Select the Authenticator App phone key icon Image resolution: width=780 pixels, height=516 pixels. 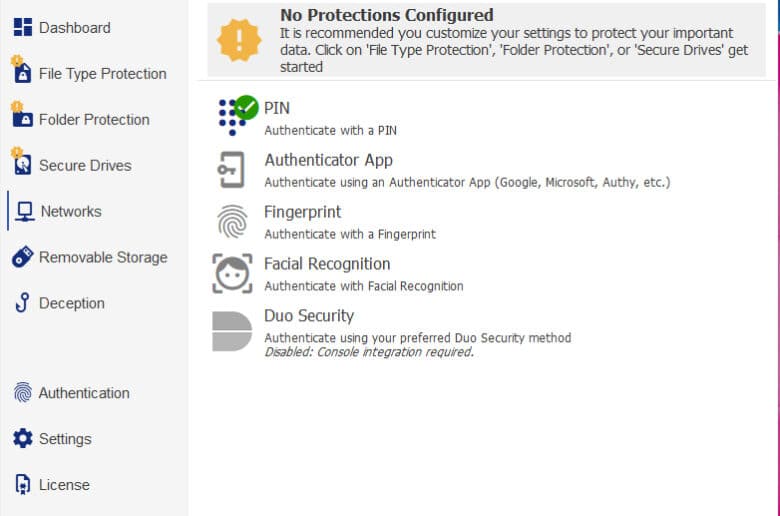(x=231, y=170)
